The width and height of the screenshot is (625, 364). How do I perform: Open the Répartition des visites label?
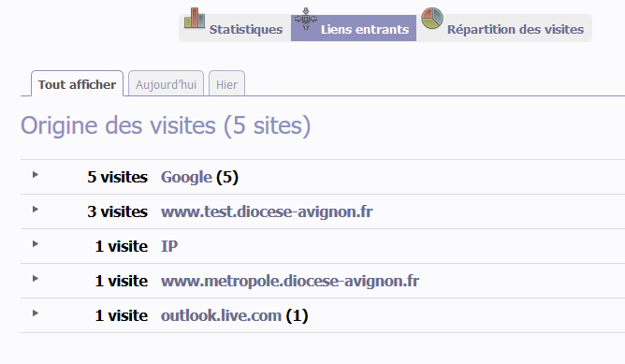[516, 30]
